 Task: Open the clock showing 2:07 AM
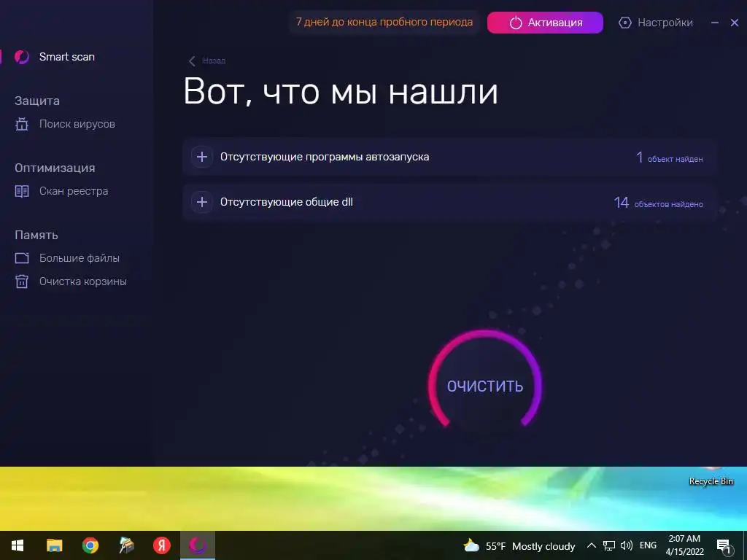tap(684, 545)
